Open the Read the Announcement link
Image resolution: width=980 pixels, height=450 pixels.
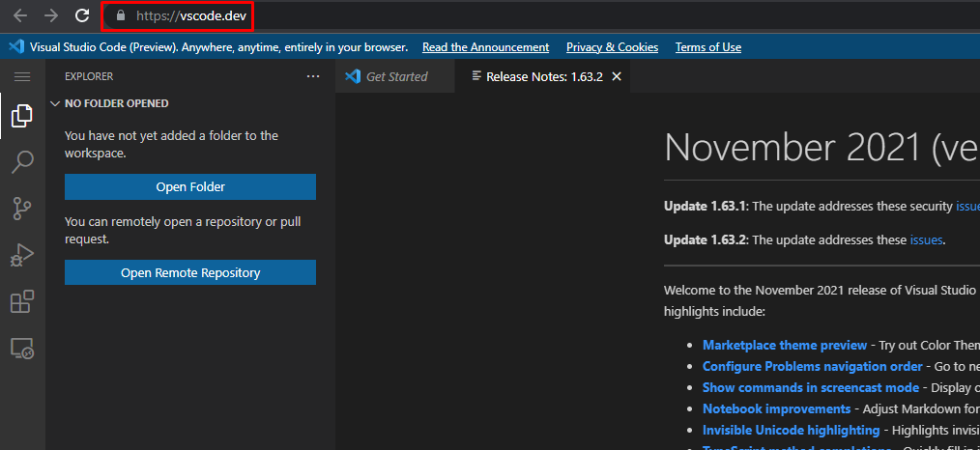[x=485, y=47]
